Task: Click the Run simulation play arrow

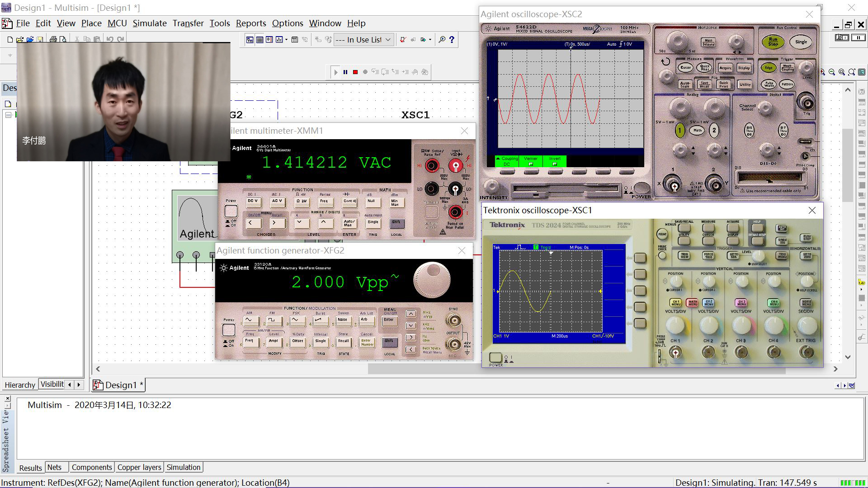Action: click(335, 72)
